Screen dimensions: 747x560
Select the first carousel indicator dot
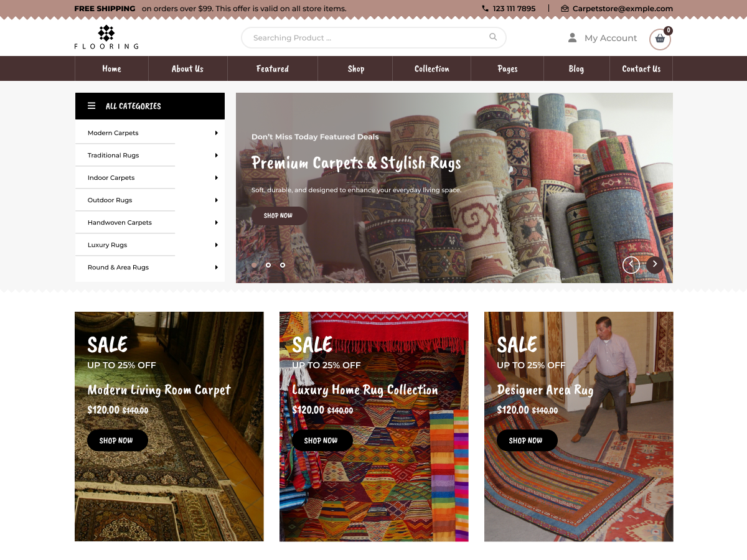[255, 264]
